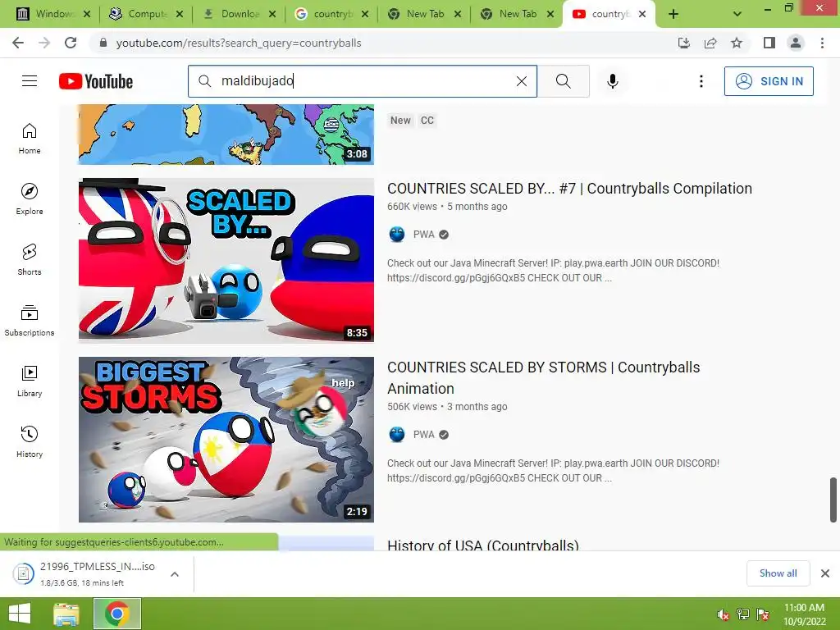This screenshot has width=840, height=630.
Task: Switch to the first New Tab
Action: click(417, 14)
